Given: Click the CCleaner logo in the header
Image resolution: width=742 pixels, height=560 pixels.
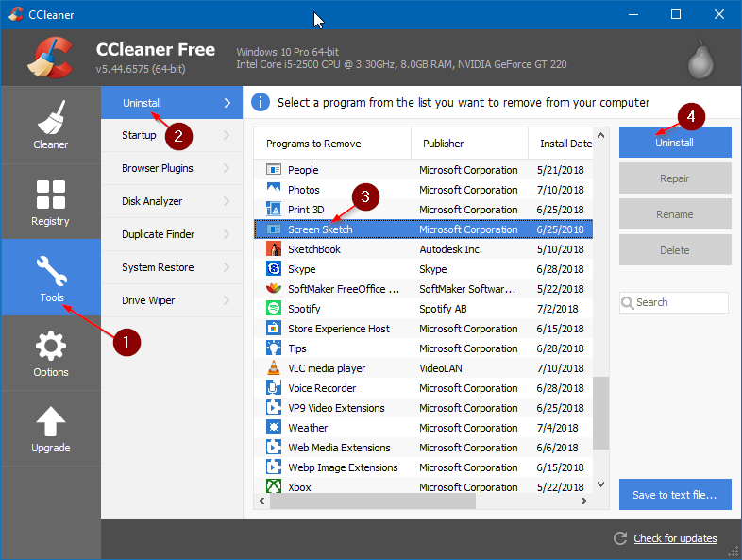Looking at the screenshot, I should [x=51, y=58].
